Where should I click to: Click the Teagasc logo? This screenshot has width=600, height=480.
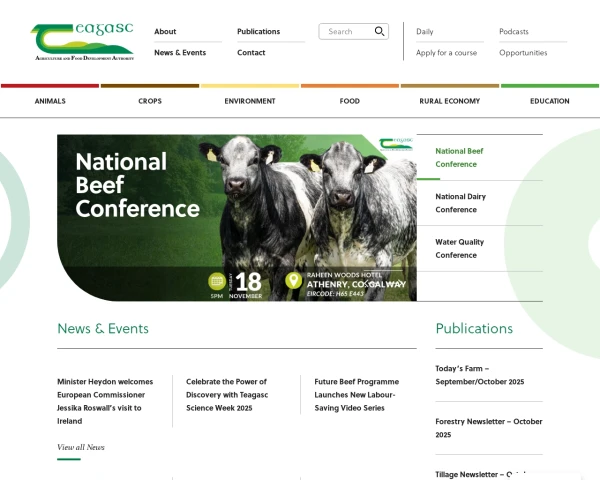click(x=82, y=42)
